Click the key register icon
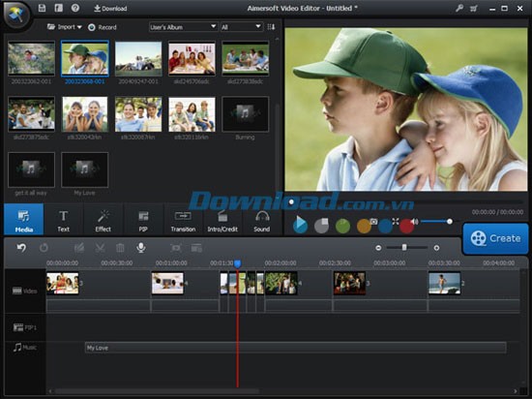Screen dimensions: 532x399 (x=459, y=8)
